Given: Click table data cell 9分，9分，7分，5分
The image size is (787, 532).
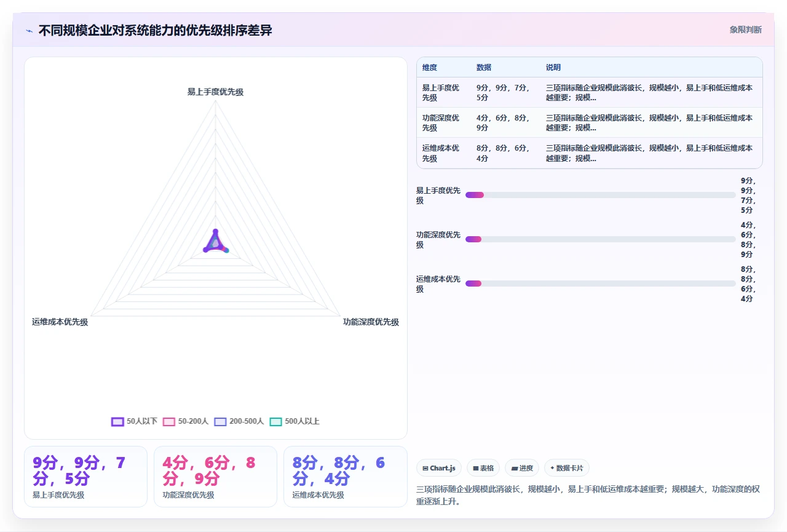Looking at the screenshot, I should (x=505, y=92).
